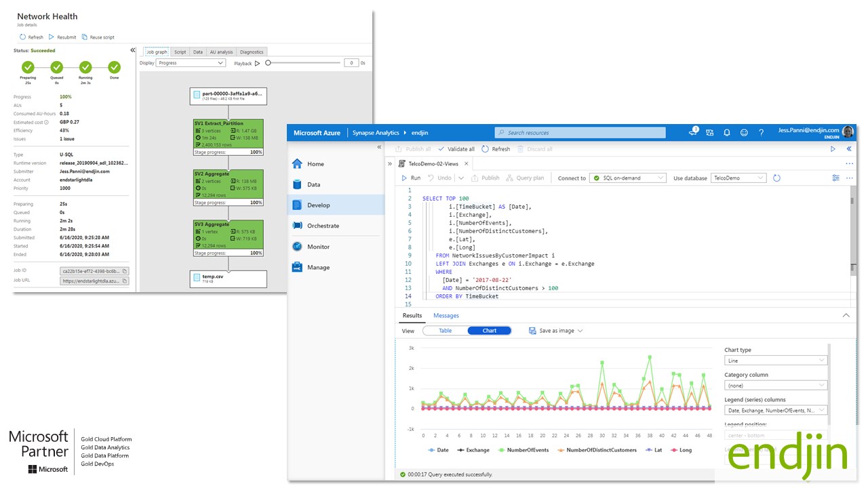Image resolution: width=868 pixels, height=488 pixels.
Task: Expand the arrow next to Undo in query toolbar
Action: [460, 178]
